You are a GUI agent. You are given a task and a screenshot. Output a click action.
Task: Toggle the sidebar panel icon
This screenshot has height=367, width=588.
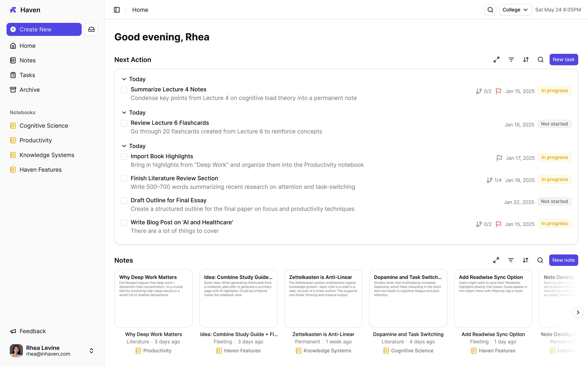[x=117, y=10]
